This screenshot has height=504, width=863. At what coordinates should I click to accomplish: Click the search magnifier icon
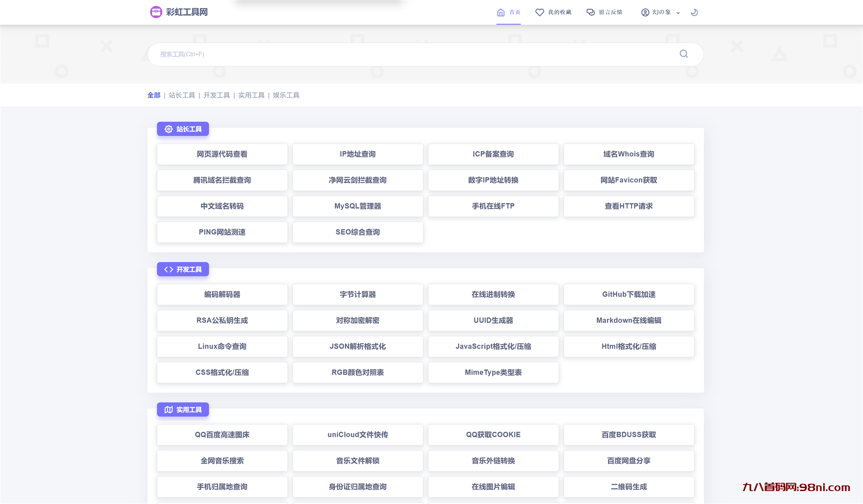point(683,54)
